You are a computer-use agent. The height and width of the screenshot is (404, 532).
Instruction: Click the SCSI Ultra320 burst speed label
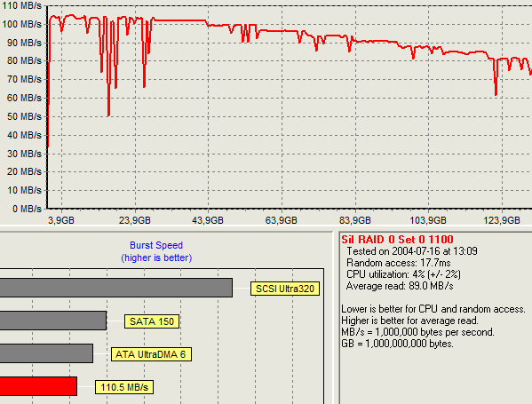(x=285, y=289)
